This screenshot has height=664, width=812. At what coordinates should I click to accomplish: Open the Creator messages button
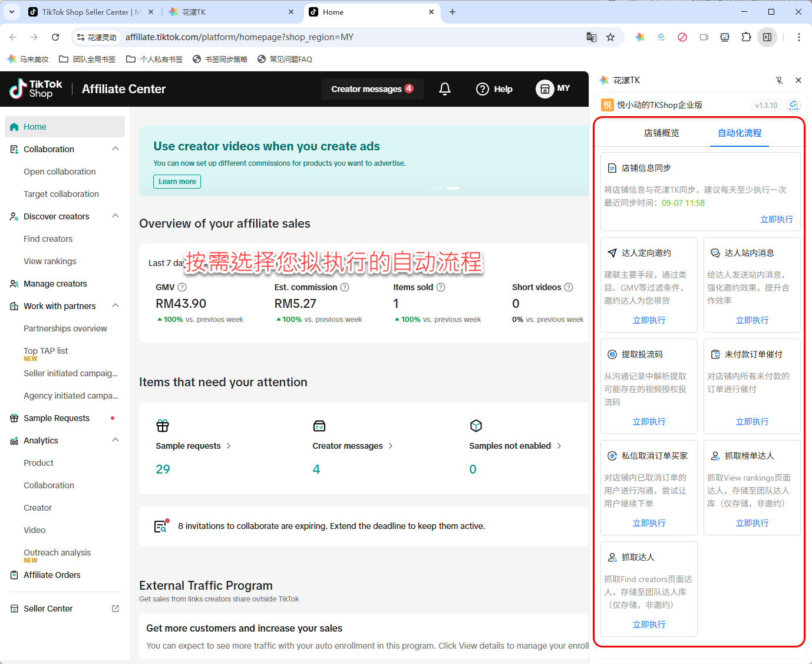372,89
